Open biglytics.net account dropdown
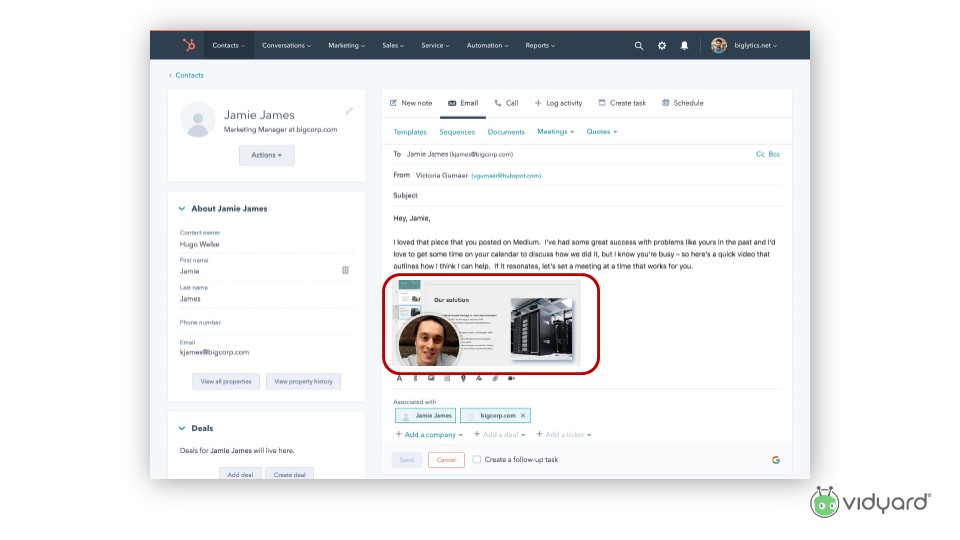960x540 pixels. pyautogui.click(x=756, y=45)
